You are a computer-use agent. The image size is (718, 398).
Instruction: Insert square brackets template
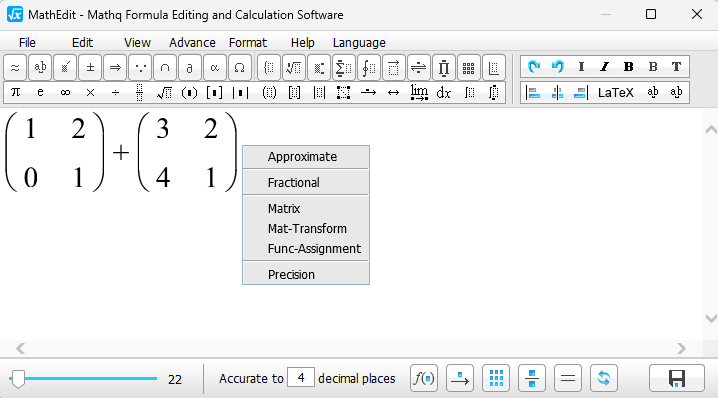click(214, 93)
